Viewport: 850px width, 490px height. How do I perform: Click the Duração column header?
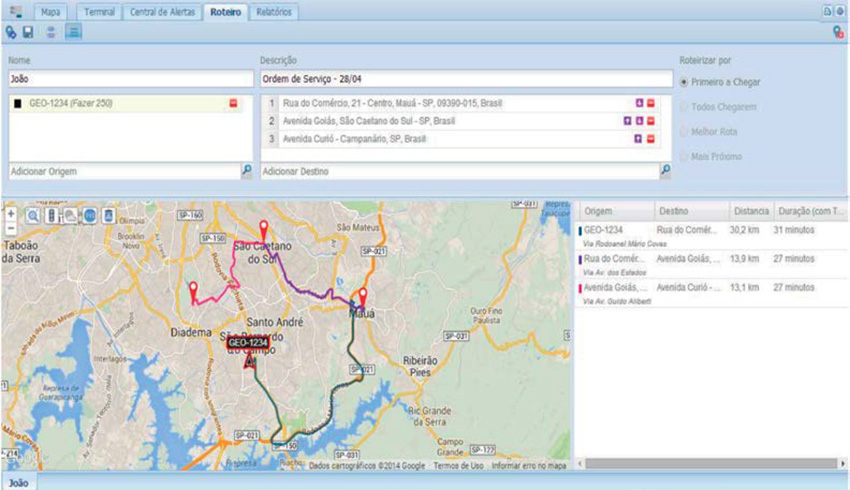[811, 211]
